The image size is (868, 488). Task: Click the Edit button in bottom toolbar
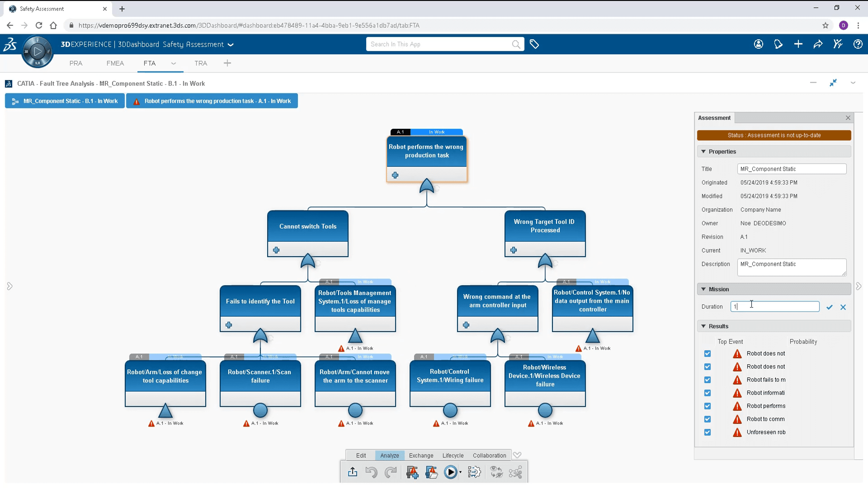pos(361,455)
